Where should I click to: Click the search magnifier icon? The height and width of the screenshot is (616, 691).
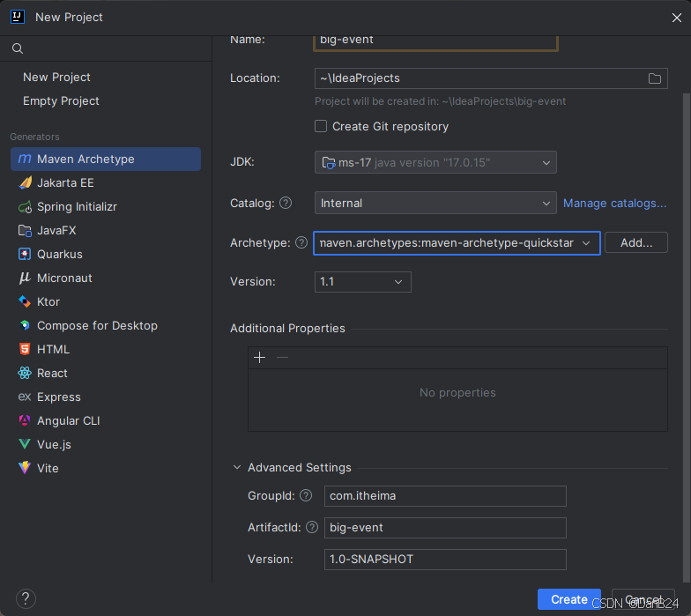click(x=18, y=48)
